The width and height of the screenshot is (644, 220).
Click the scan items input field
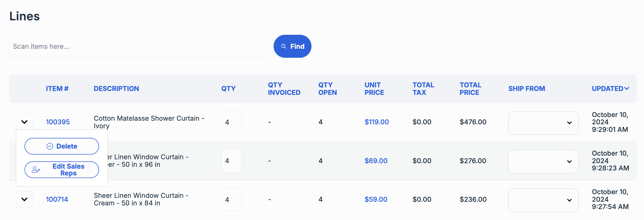tap(138, 46)
